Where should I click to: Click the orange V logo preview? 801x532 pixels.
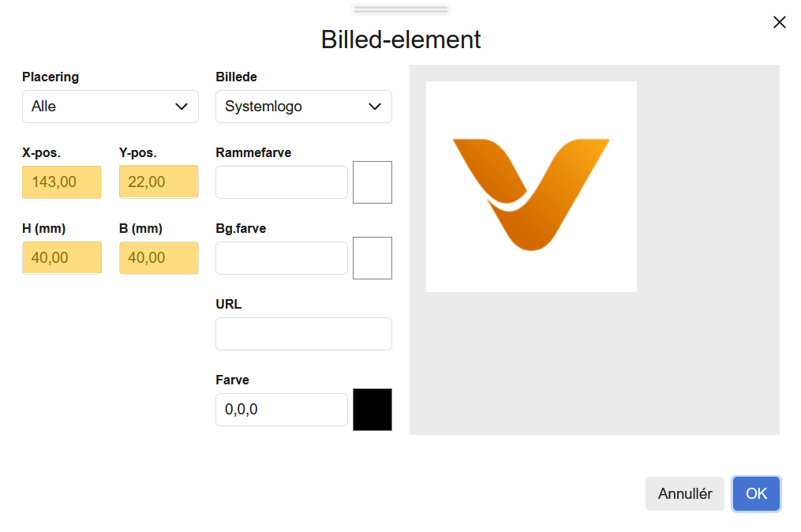(x=530, y=185)
